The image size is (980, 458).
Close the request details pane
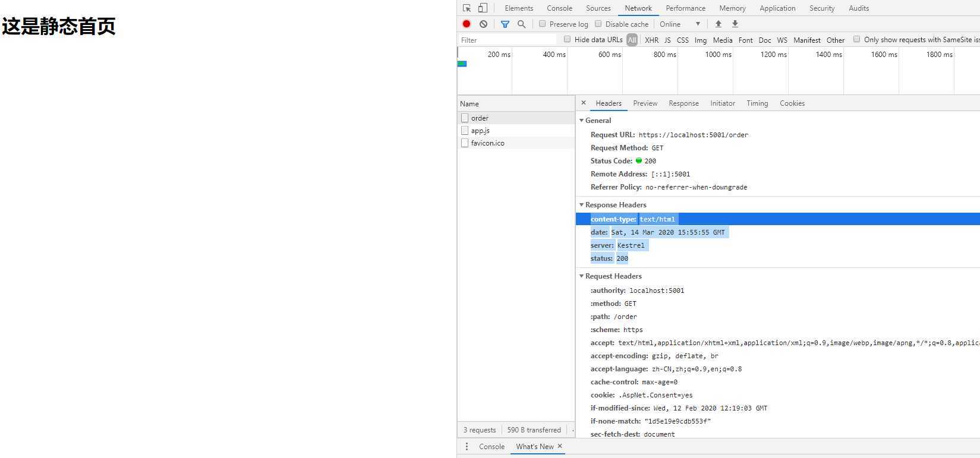(583, 103)
